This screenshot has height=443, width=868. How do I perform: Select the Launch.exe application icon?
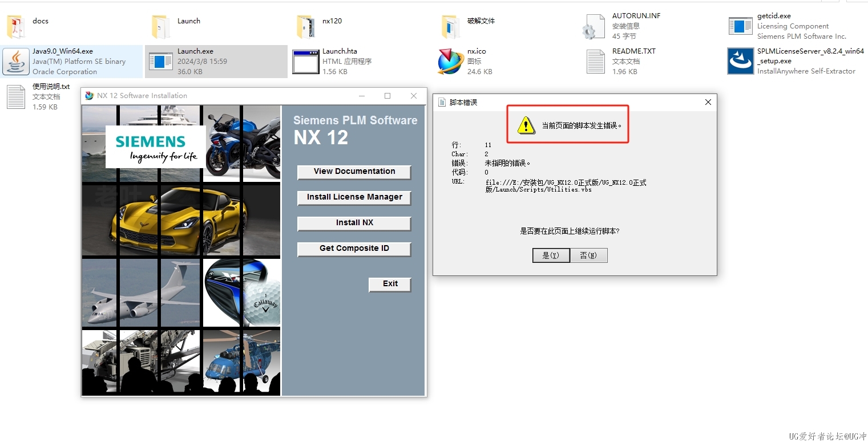point(160,61)
